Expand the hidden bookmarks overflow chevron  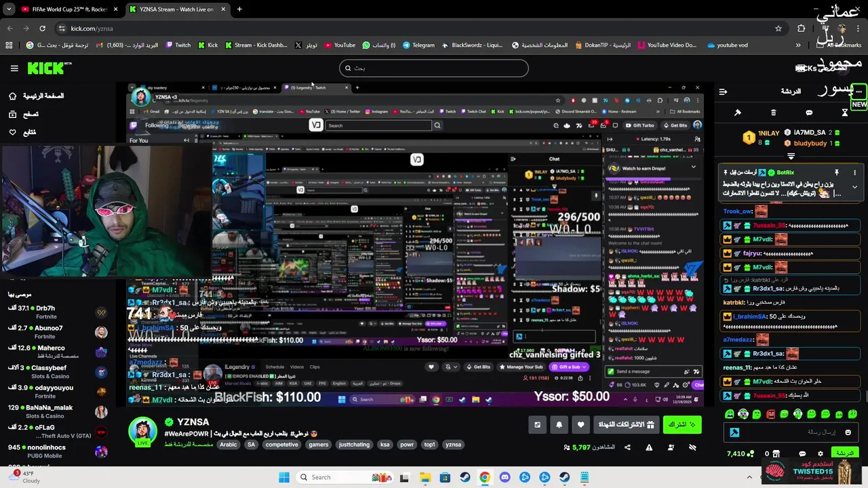798,45
